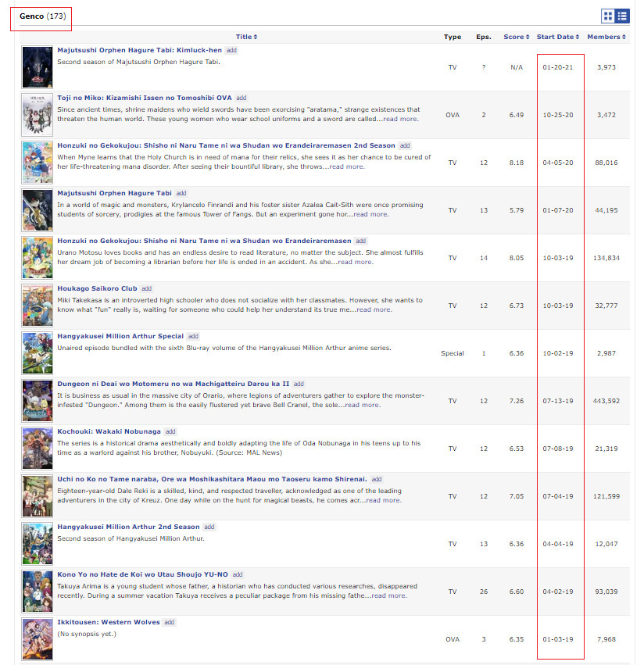Switch to tile grid view
This screenshot has width=644, height=665.
click(x=608, y=16)
